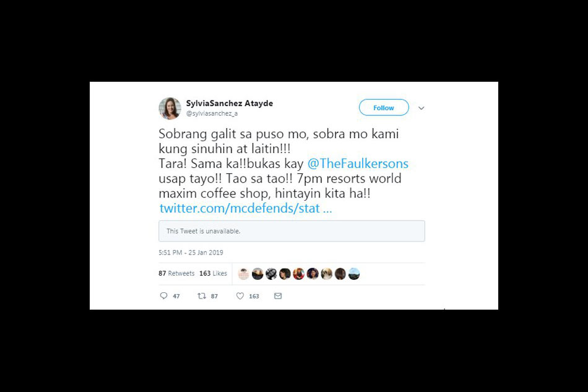Open the third liker's avatar
The width and height of the screenshot is (588, 392).
(x=271, y=274)
